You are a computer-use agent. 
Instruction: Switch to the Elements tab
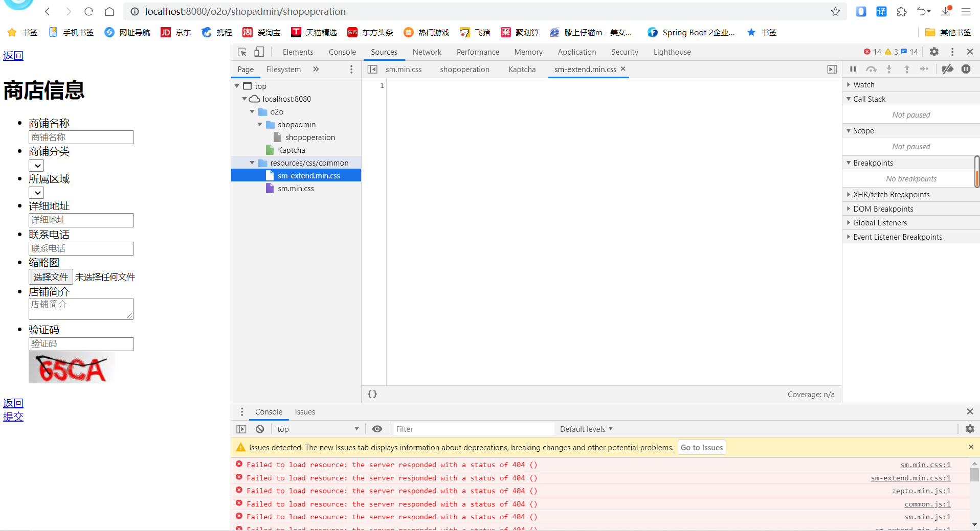(x=298, y=52)
